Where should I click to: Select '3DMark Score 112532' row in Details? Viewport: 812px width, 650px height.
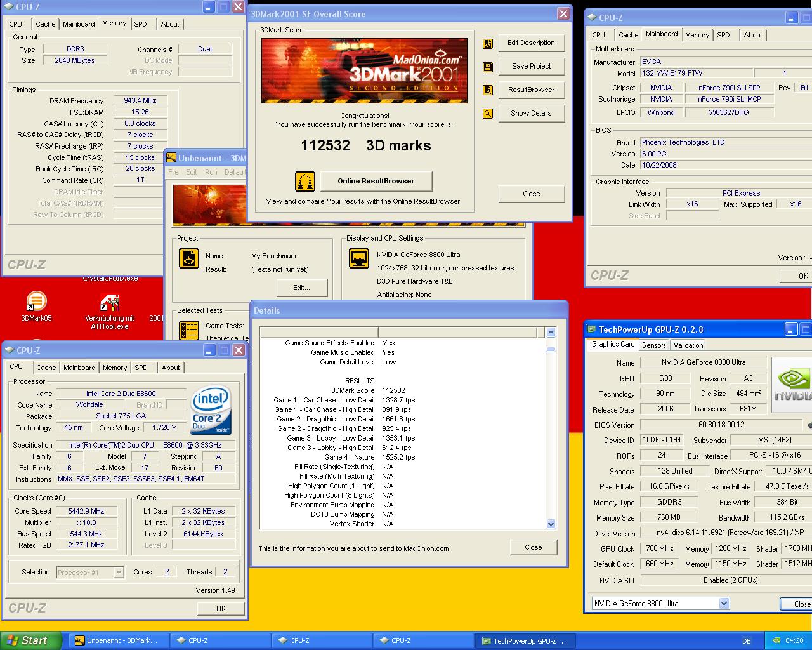click(x=402, y=391)
